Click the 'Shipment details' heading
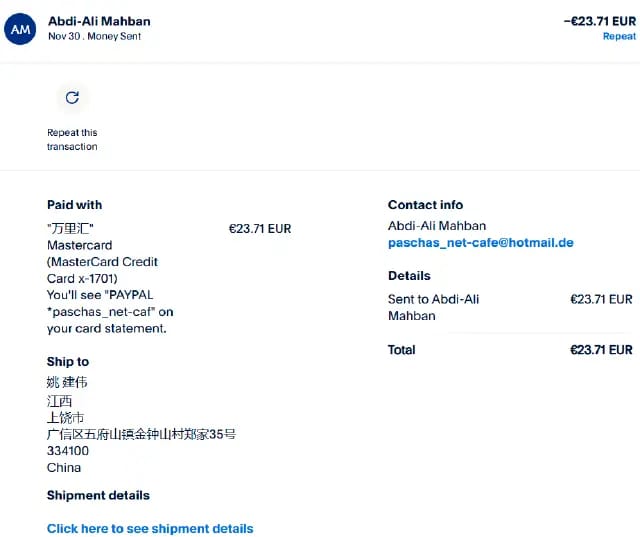This screenshot has width=640, height=537. 98,495
